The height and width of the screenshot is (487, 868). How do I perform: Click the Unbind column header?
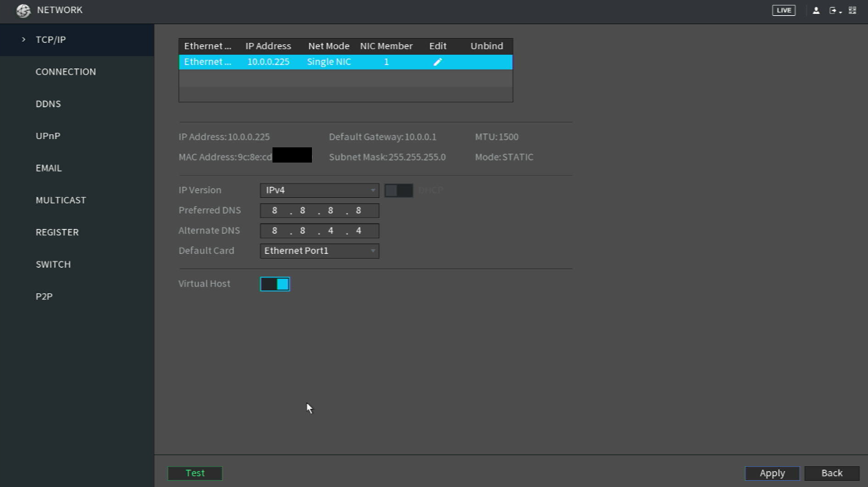[487, 46]
